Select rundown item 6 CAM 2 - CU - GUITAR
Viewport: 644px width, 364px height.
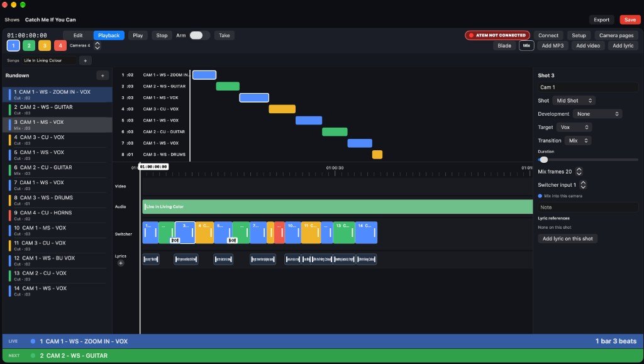click(57, 170)
